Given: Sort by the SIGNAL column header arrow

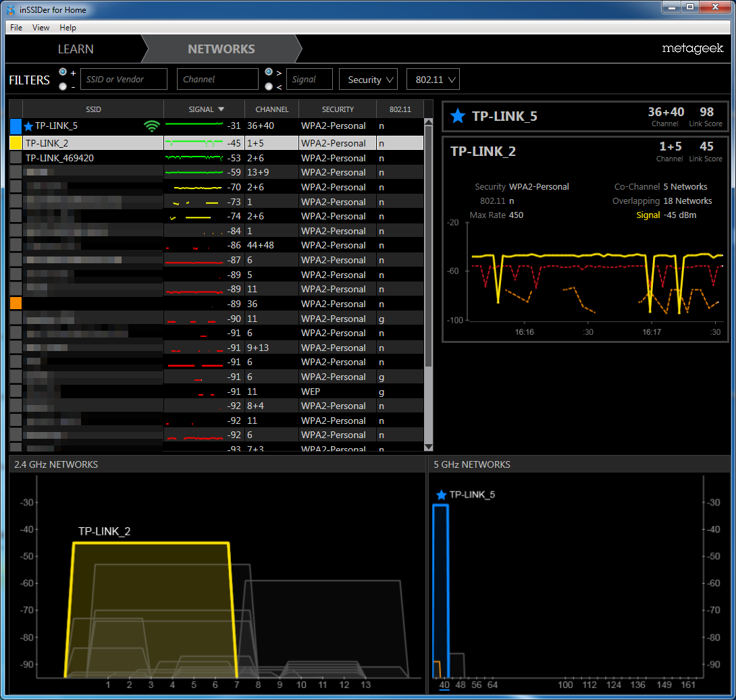Looking at the screenshot, I should [221, 109].
